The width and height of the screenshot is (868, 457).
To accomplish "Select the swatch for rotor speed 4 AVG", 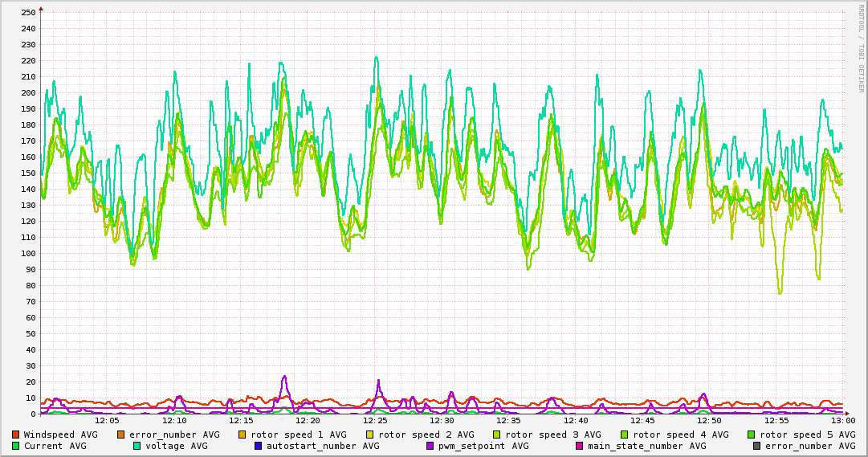I will [625, 435].
